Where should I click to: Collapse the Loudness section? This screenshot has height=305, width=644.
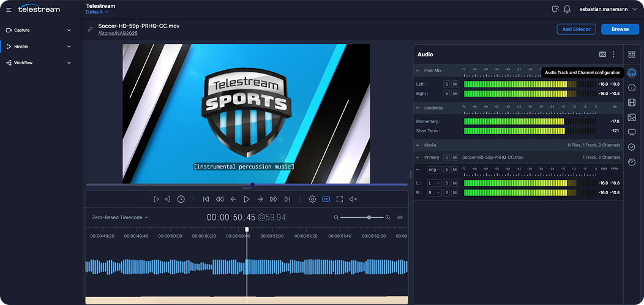pyautogui.click(x=417, y=108)
